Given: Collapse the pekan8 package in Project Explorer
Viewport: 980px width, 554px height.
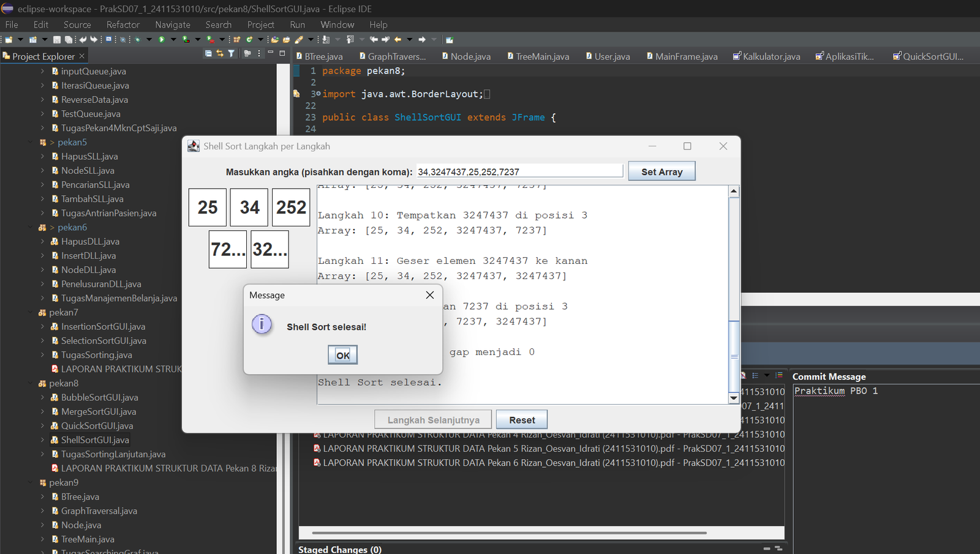Looking at the screenshot, I should click(31, 383).
